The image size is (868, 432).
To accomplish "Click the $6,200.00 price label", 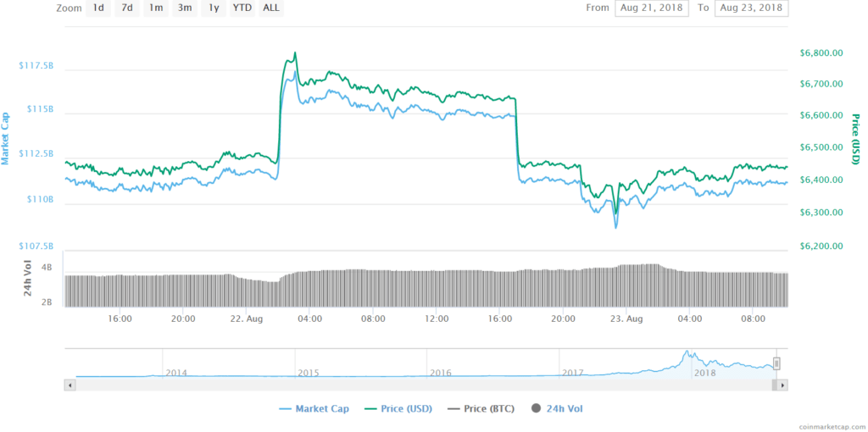I will pos(821,246).
